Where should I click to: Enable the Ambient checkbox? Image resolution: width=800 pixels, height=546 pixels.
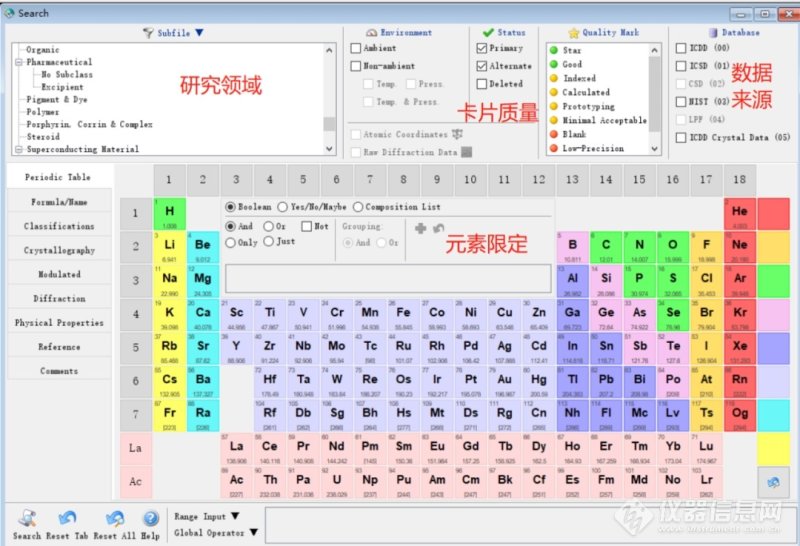(356, 48)
